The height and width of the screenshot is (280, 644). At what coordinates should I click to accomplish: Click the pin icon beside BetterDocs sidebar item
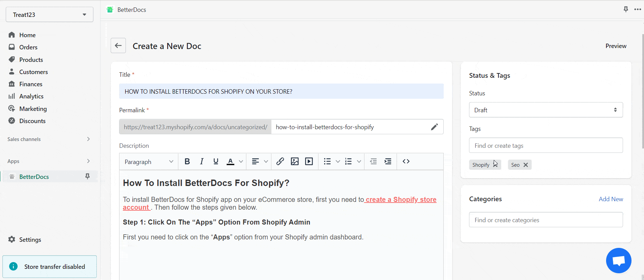click(x=87, y=176)
